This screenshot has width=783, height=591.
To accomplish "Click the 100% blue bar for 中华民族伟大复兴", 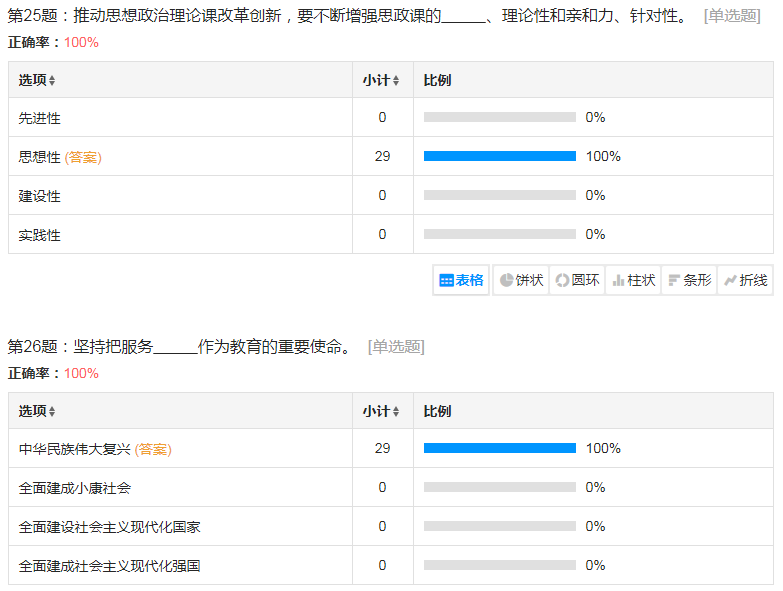I will [x=499, y=448].
